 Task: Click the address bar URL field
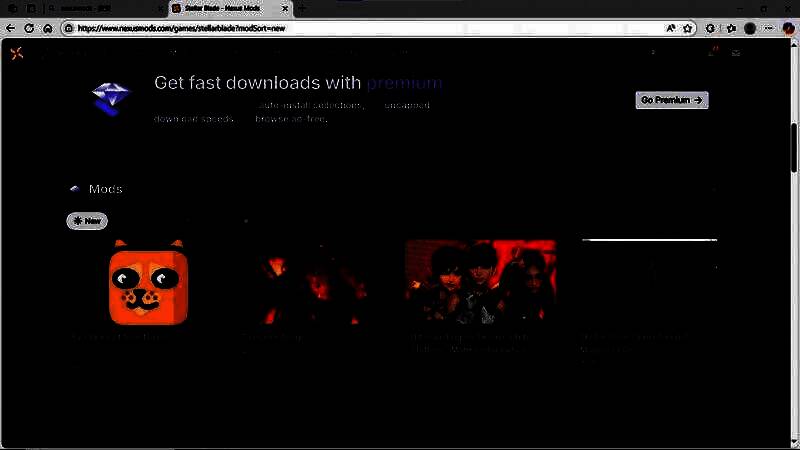350,28
